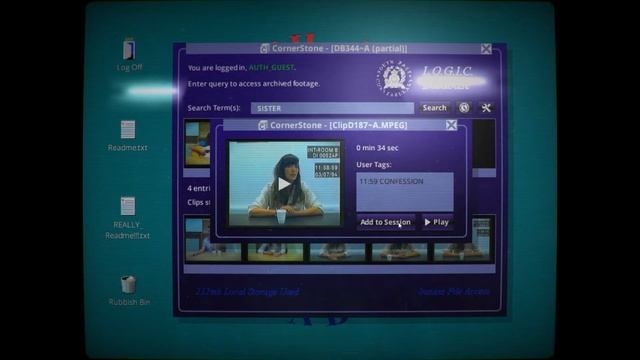Click the play overlay on video preview
The height and width of the screenshot is (360, 640).
click(x=284, y=184)
